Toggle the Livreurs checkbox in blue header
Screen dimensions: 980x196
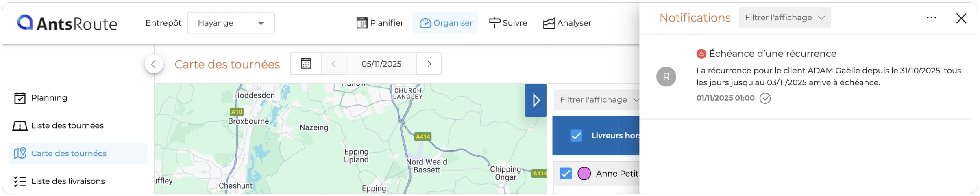click(576, 136)
